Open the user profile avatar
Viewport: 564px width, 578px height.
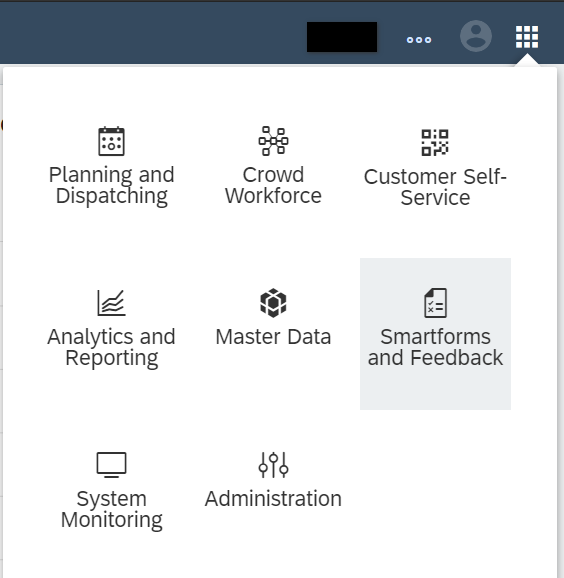point(476,36)
